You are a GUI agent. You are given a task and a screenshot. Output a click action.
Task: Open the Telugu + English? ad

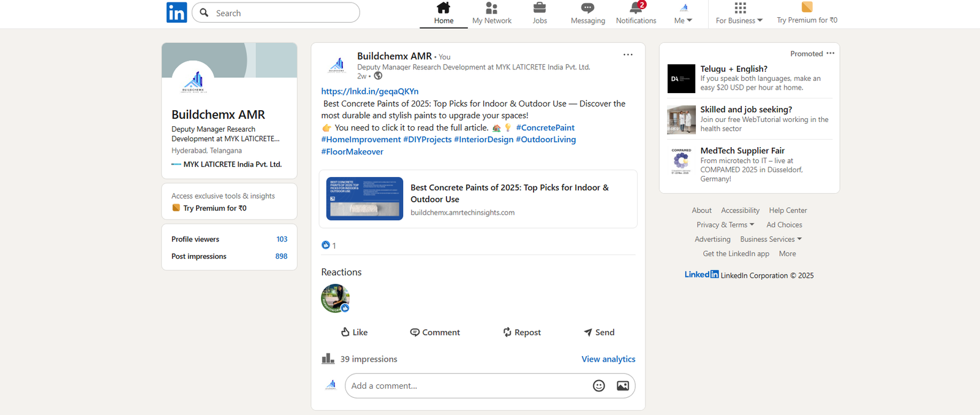(734, 69)
